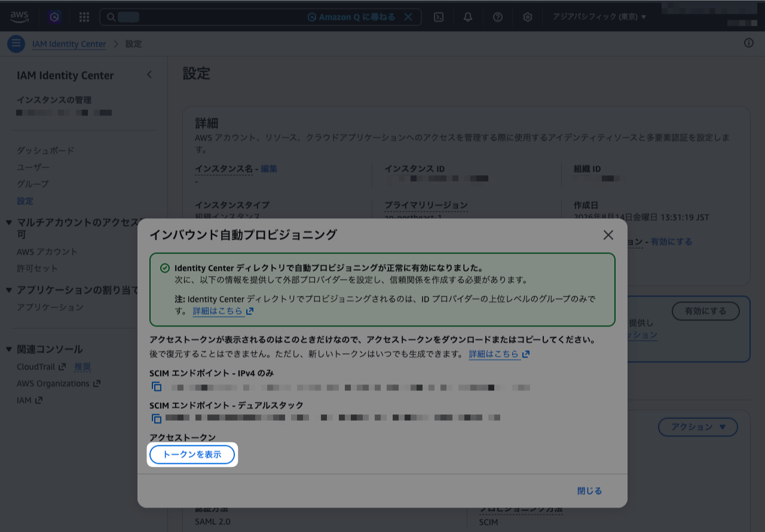Collapse the アプリケーションの割り当て section
The image size is (765, 532).
(9, 290)
